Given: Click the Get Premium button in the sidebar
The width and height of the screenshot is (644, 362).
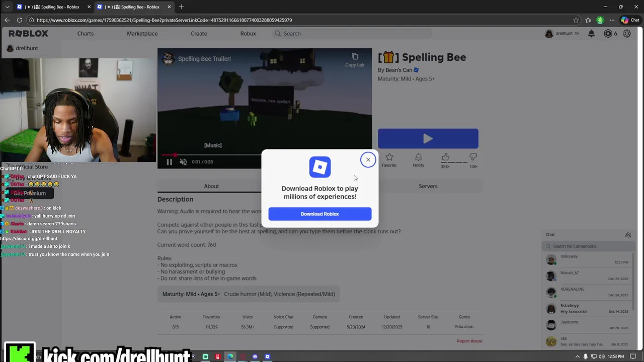Looking at the screenshot, I should 30,193.
